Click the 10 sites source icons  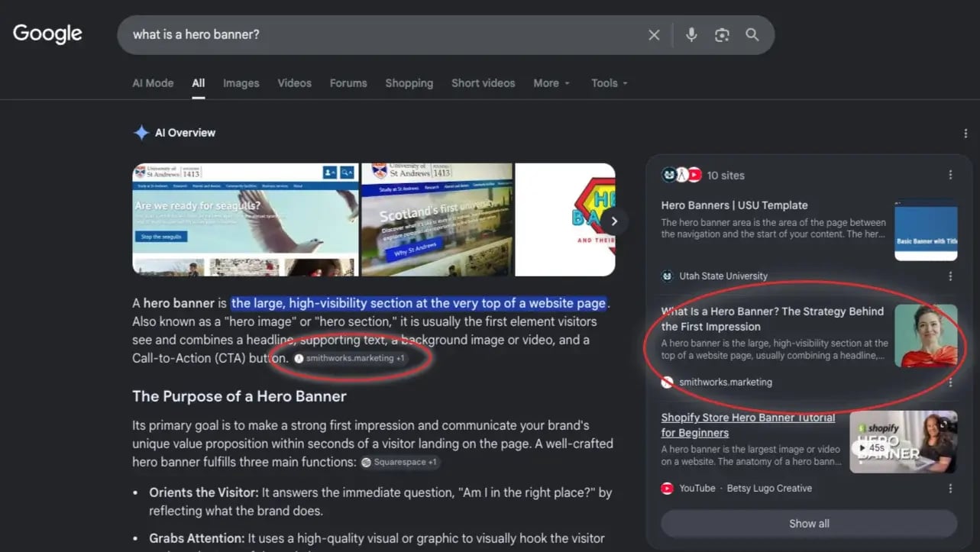[x=681, y=175]
